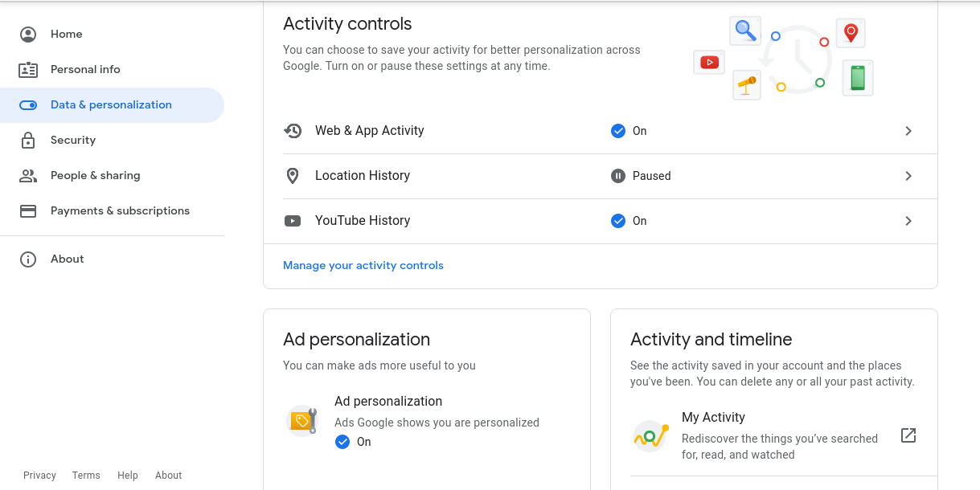Screen dimensions: 980x490
Task: Expand the YouTube History row chevron
Action: point(908,220)
